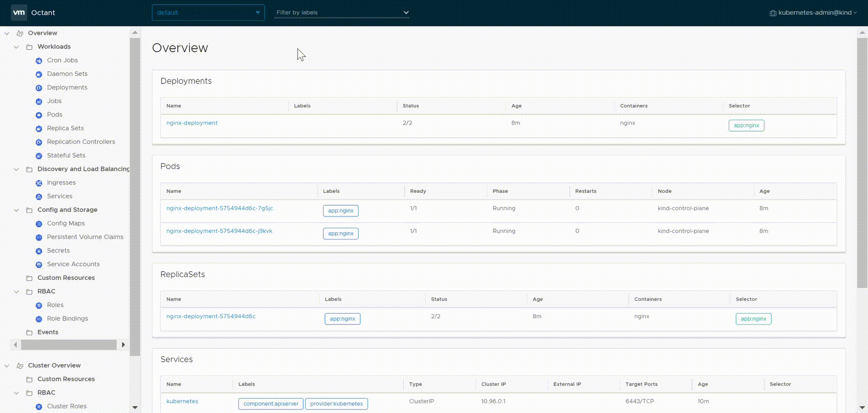Click the Secrets resource icon
The height and width of the screenshot is (413, 868).
(x=39, y=250)
